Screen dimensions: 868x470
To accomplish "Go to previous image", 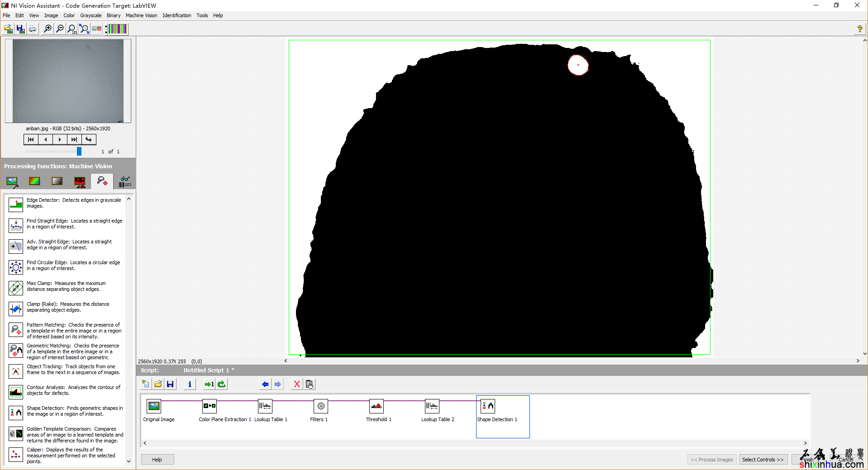I will coord(45,139).
